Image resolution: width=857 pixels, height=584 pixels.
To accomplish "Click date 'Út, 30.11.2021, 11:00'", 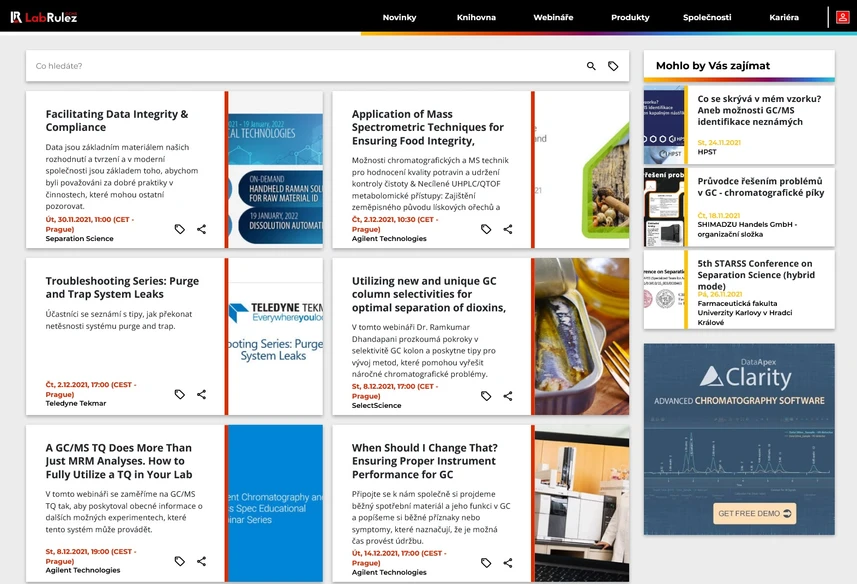I will point(90,225).
